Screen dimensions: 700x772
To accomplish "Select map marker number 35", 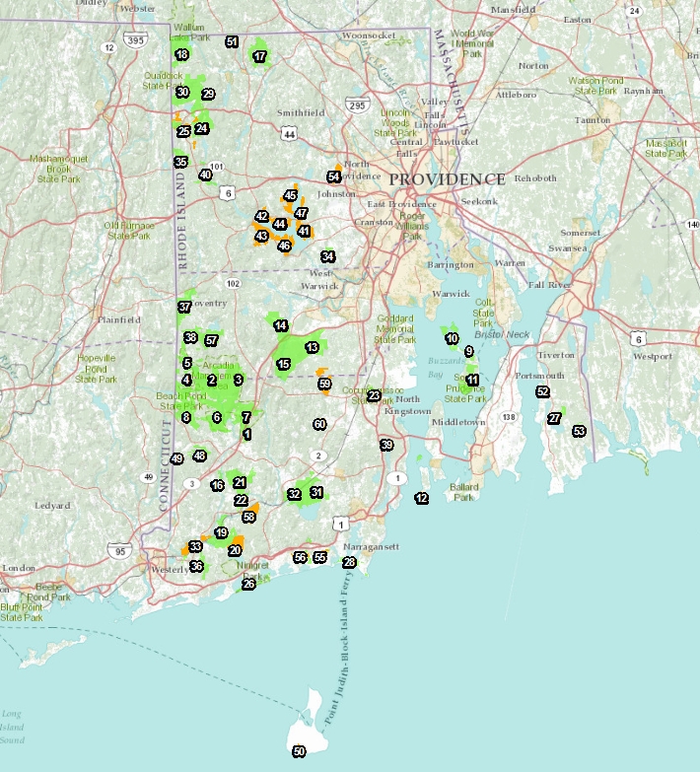I will 180,162.
